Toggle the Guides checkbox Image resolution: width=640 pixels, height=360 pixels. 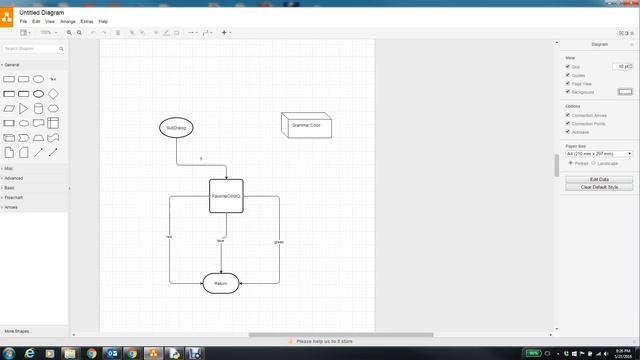pos(568,75)
